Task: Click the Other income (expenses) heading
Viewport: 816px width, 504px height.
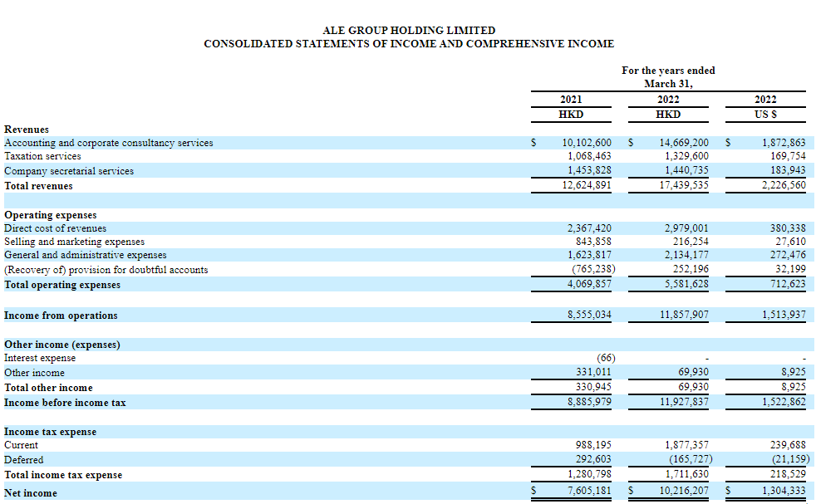Action: click(x=62, y=345)
